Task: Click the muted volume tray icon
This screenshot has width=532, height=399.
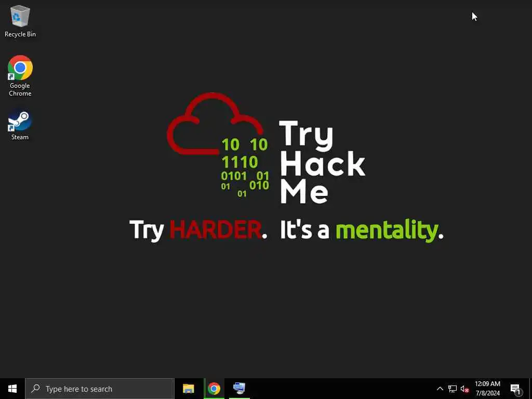Action: (x=464, y=389)
